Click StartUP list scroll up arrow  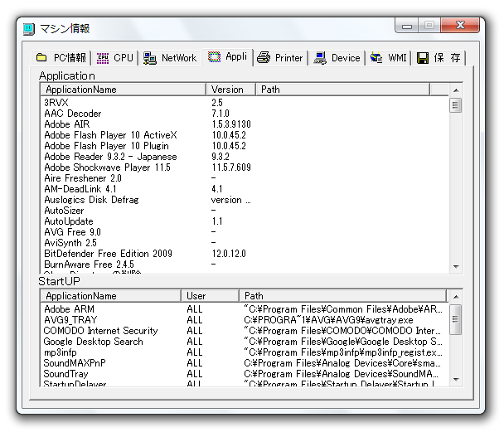click(x=456, y=297)
